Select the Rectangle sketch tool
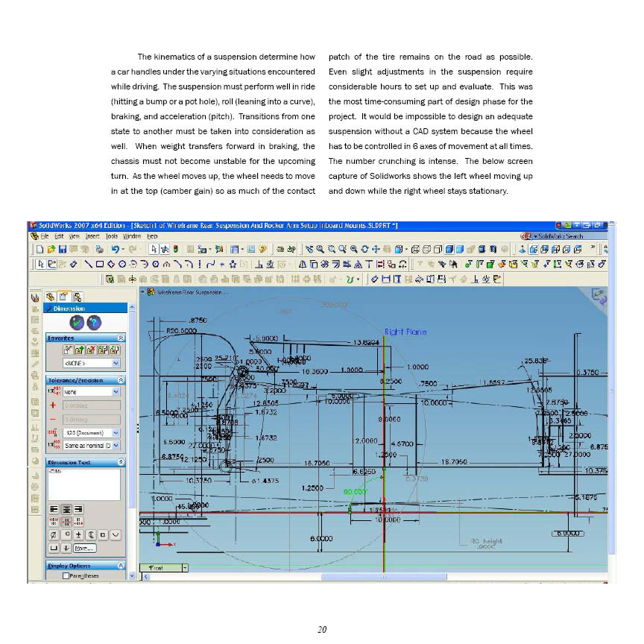The image size is (644, 644). tap(101, 262)
